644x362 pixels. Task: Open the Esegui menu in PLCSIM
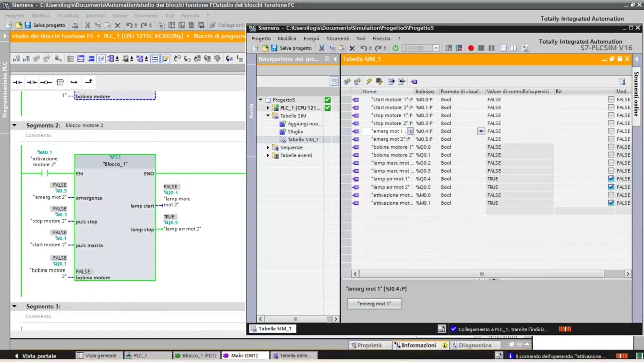coord(311,38)
